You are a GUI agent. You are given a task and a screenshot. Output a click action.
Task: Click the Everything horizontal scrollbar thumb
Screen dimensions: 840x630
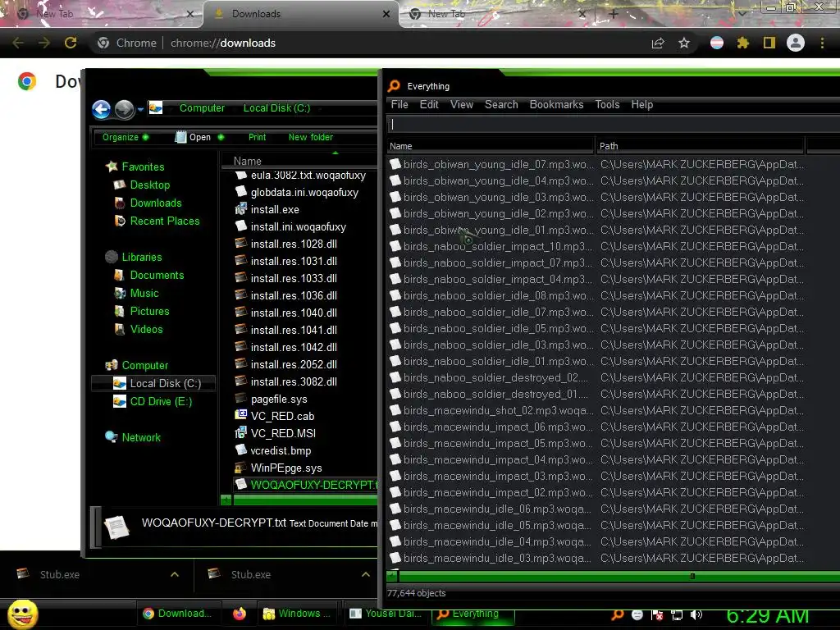click(619, 577)
